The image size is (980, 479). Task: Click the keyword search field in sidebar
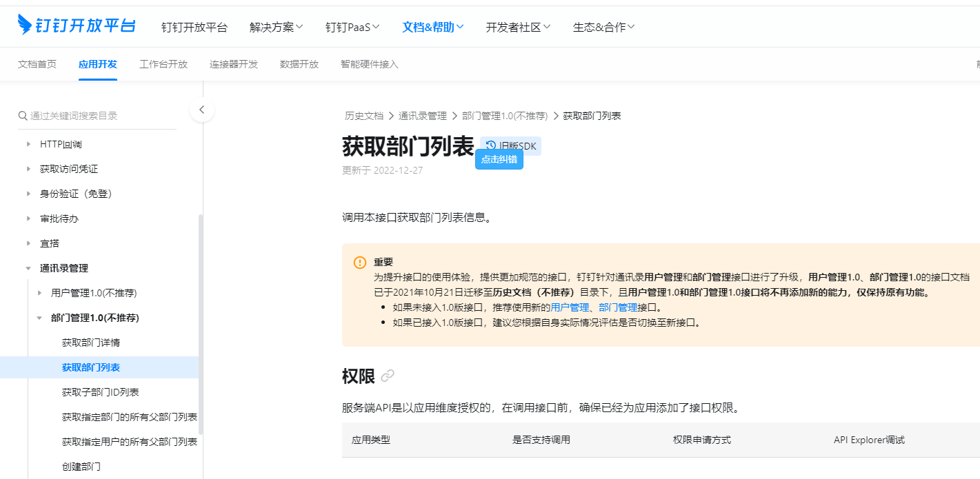(97, 116)
